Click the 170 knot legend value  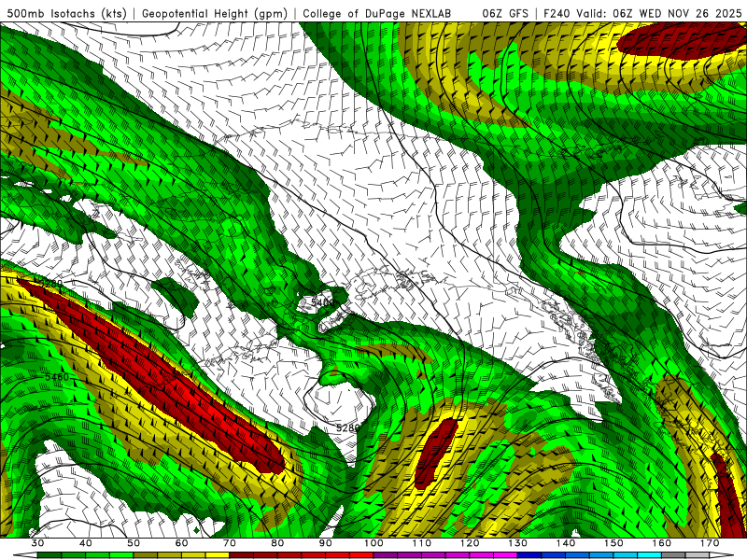click(x=710, y=543)
